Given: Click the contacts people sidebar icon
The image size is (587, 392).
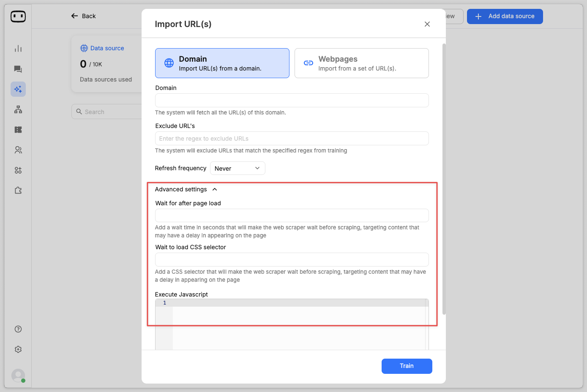Looking at the screenshot, I should [x=18, y=150].
